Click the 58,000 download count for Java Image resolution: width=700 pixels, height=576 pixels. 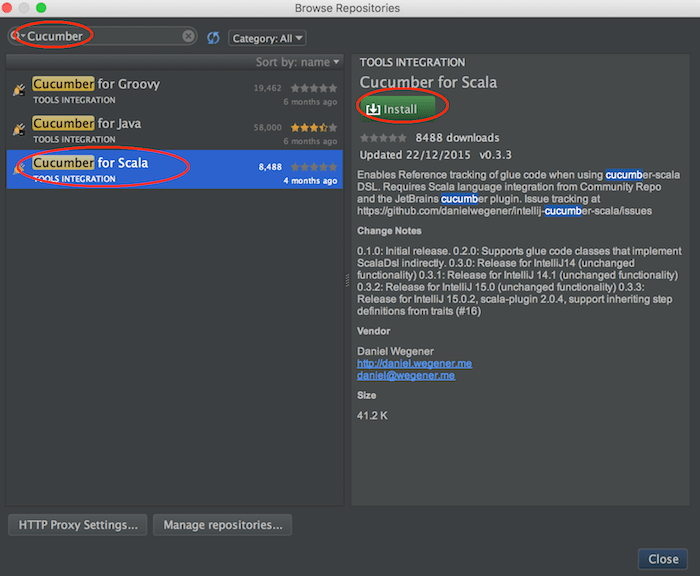pos(267,127)
